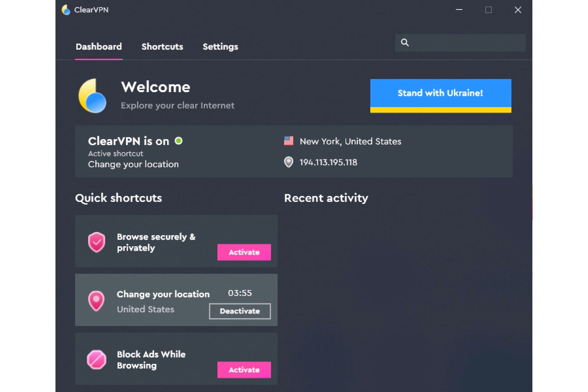The width and height of the screenshot is (588, 392).
Task: Click the ClearVPN is on status title
Action: (x=129, y=141)
